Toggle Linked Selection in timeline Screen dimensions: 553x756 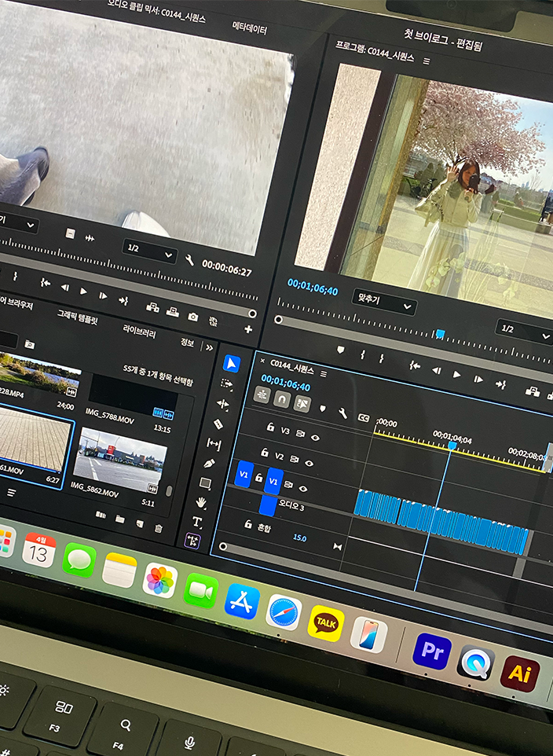pos(302,404)
